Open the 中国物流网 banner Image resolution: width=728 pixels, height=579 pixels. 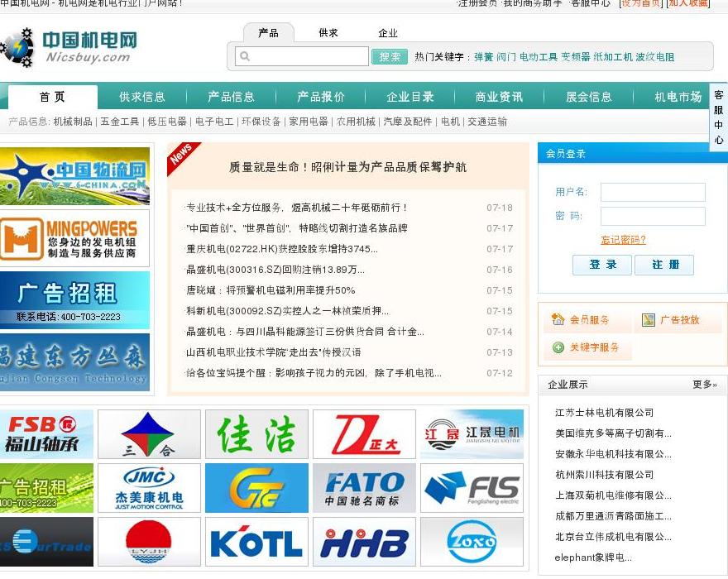(74, 176)
